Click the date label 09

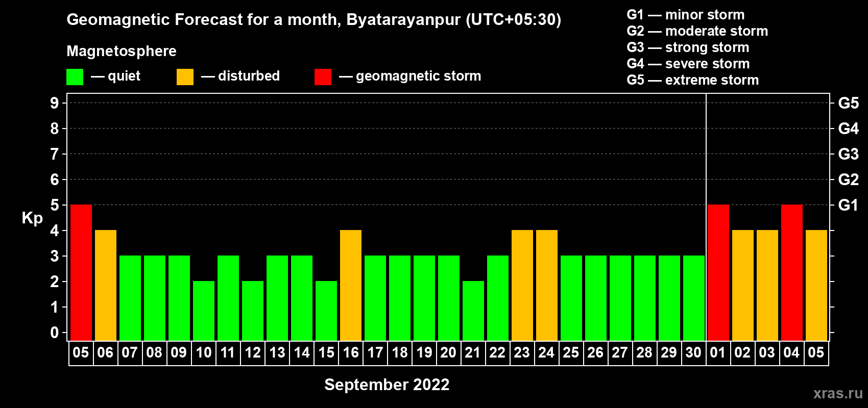tap(179, 353)
